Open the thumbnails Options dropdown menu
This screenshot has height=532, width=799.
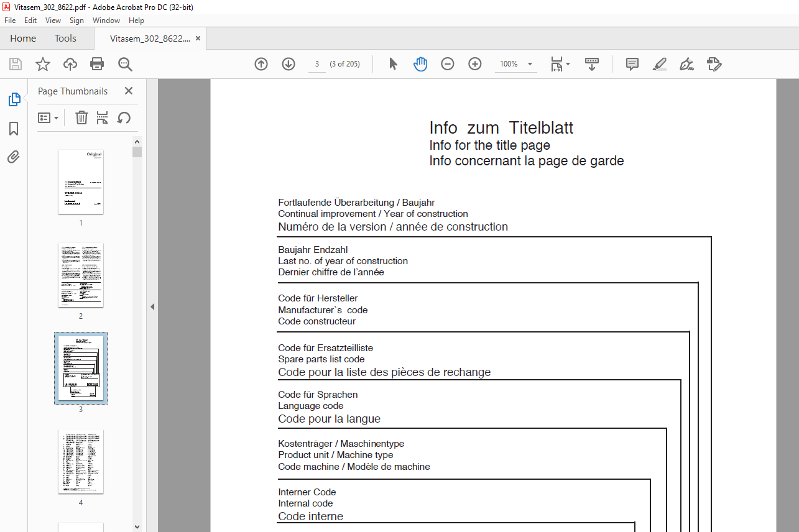click(48, 117)
